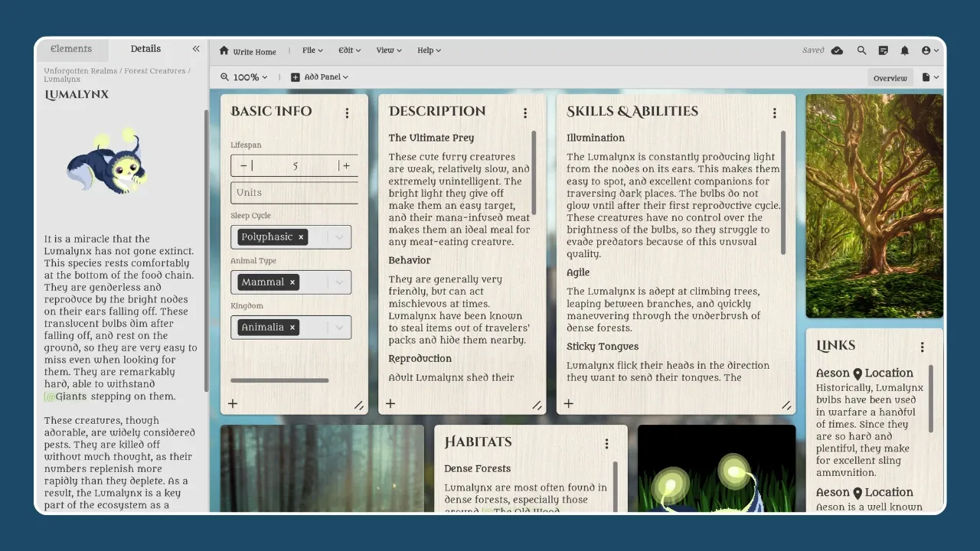Open the notes icon in top bar
This screenshot has width=980, height=551.
point(883,51)
